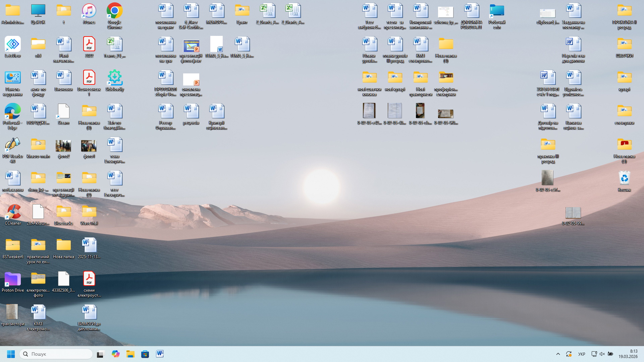
Task: Toggle the muted volume tray icon
Action: [602, 354]
